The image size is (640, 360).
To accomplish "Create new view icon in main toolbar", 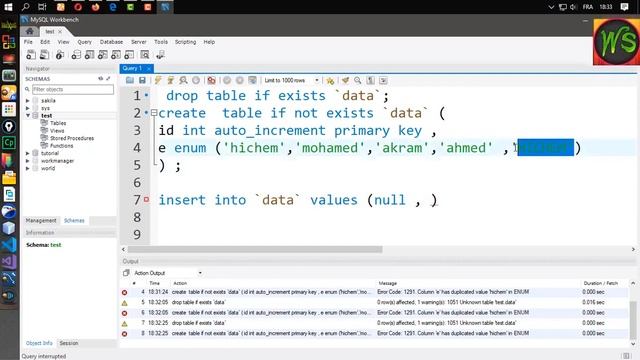I will (103, 55).
